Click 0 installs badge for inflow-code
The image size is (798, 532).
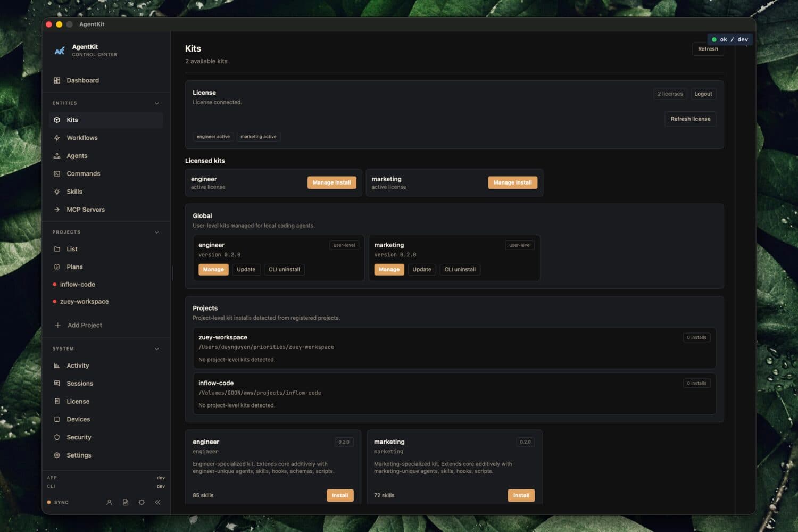pos(696,383)
